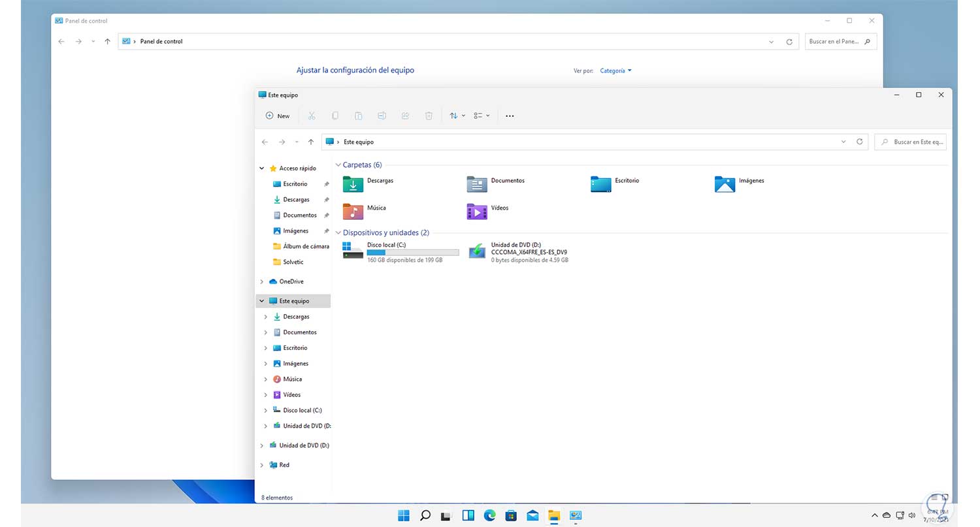Click the '8 elementos' status bar text
The height and width of the screenshot is (527, 980).
277,498
